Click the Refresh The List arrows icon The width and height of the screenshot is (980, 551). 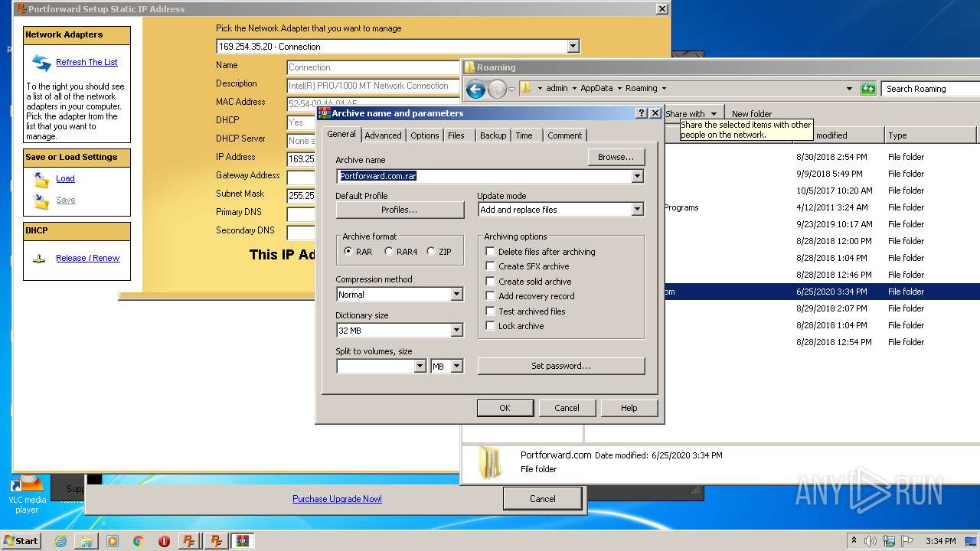click(x=41, y=62)
